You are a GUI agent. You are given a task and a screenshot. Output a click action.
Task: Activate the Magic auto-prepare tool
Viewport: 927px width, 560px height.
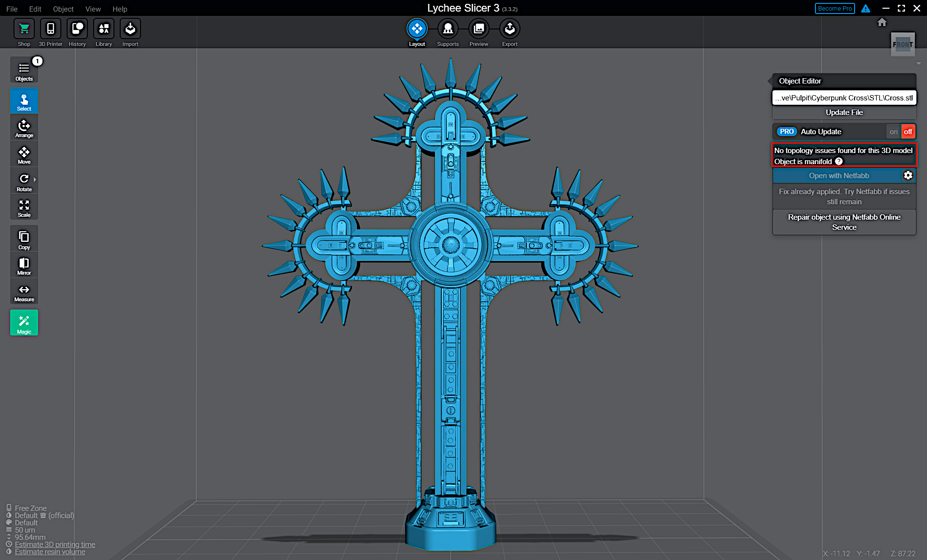(x=24, y=322)
